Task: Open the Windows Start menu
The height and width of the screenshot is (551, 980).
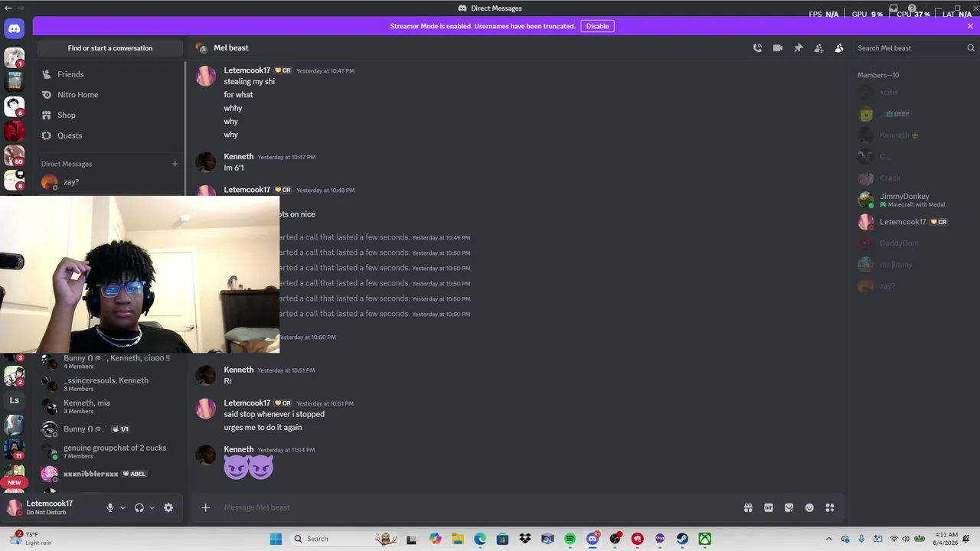Action: [x=276, y=539]
